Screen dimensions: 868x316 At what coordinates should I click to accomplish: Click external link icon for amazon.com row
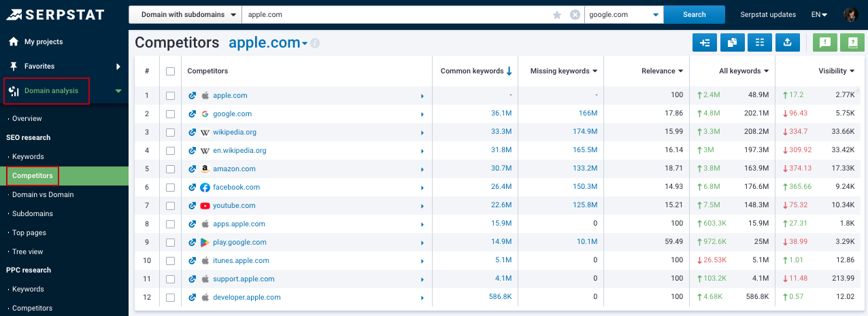[x=193, y=169]
